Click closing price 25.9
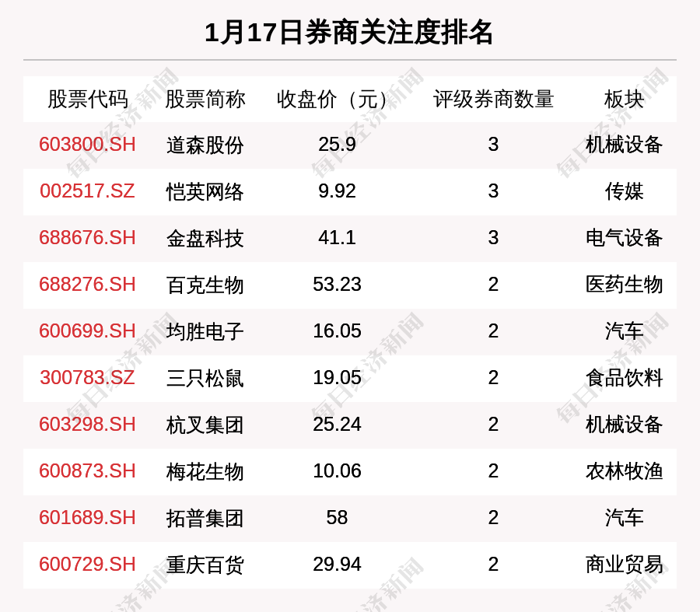The width and height of the screenshot is (700, 612). click(x=337, y=145)
